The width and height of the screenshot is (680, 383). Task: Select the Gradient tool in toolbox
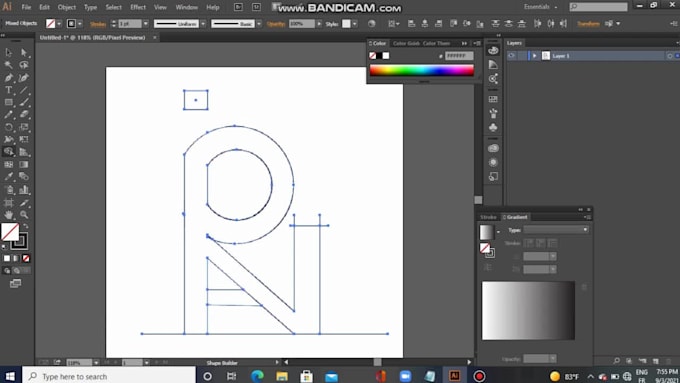coord(24,164)
